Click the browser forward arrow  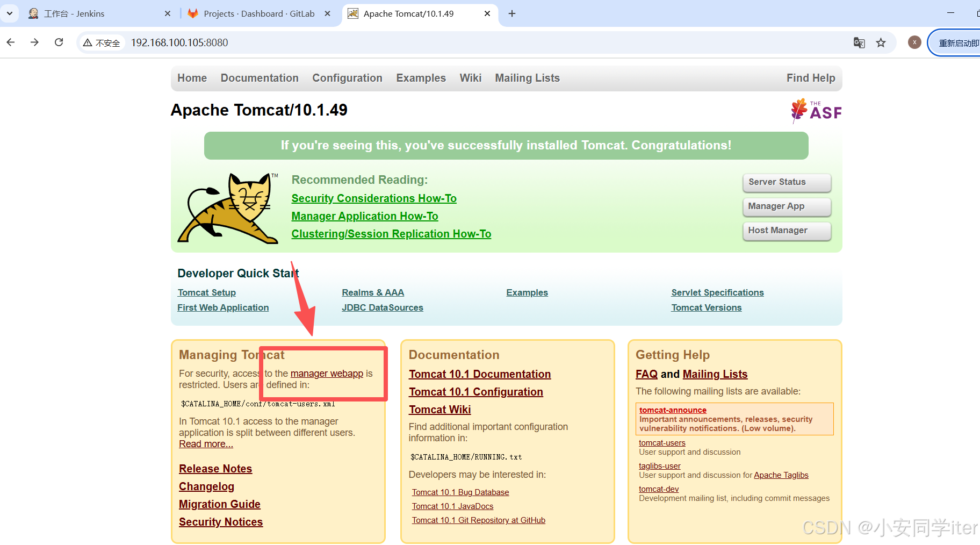[x=34, y=42]
